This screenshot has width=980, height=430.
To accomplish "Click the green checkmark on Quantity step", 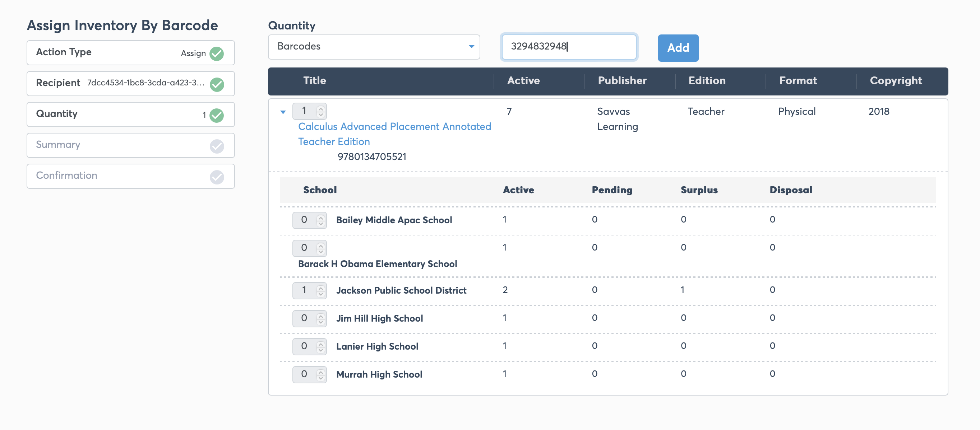I will point(217,115).
